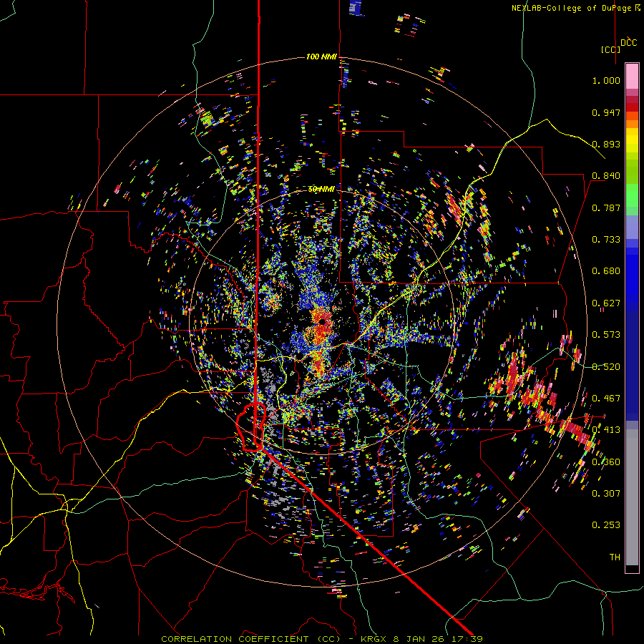Click the TH label on the scale

(x=615, y=557)
